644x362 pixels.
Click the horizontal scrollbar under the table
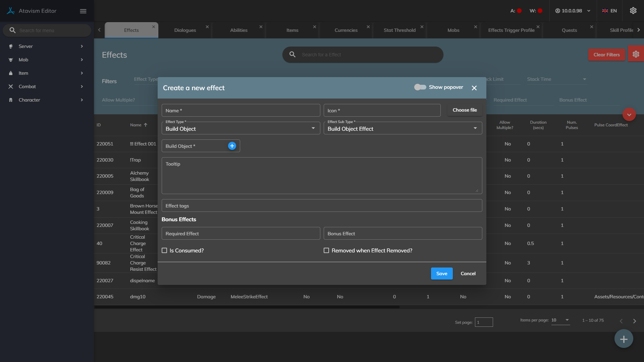point(247,307)
